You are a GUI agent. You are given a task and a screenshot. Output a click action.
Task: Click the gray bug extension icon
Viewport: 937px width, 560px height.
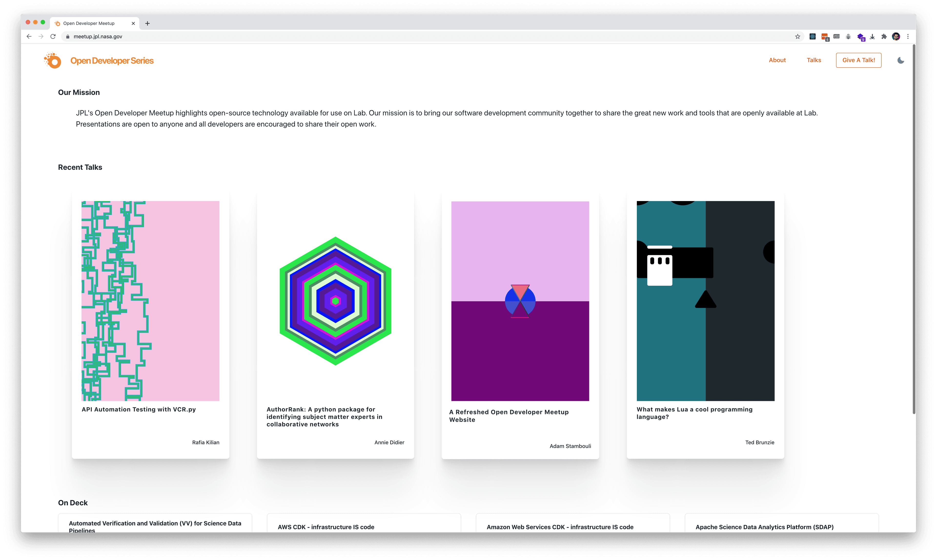[x=848, y=37]
